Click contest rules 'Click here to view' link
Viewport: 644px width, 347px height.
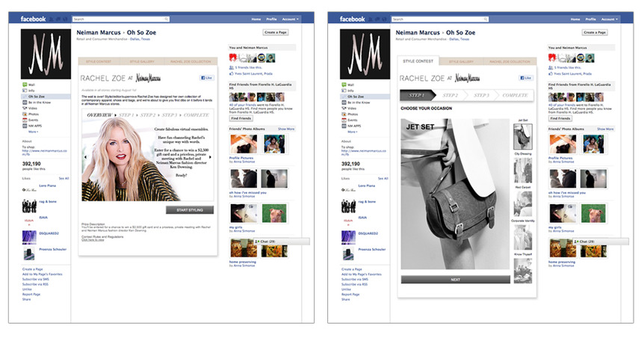pyautogui.click(x=93, y=240)
